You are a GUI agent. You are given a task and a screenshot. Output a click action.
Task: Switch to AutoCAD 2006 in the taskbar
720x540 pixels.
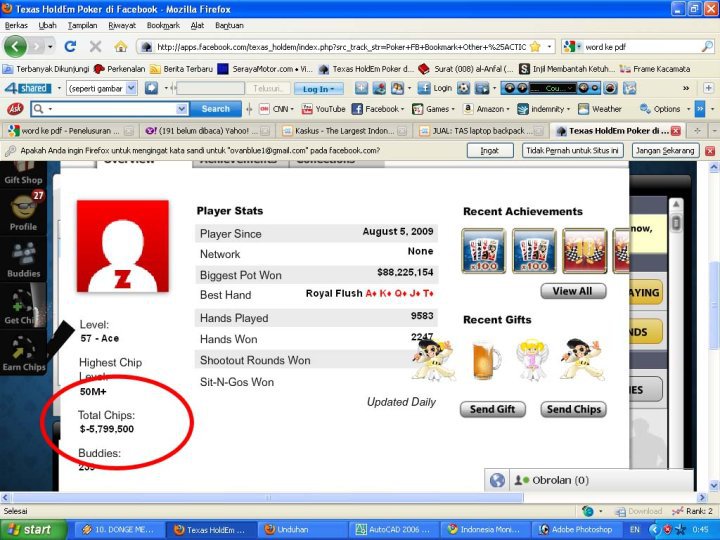tap(393, 529)
